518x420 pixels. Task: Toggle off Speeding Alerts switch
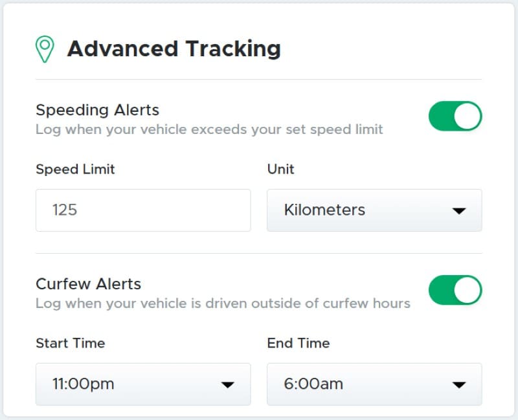[455, 116]
